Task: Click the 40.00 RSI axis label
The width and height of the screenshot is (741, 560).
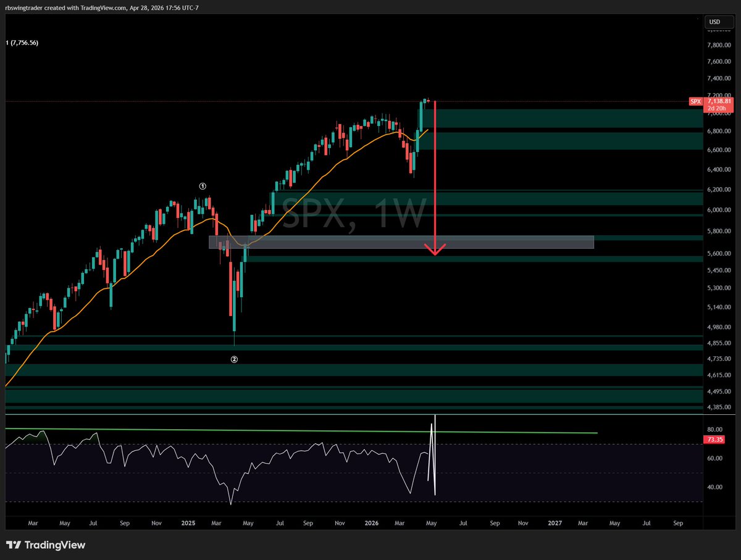Action: tap(715, 487)
